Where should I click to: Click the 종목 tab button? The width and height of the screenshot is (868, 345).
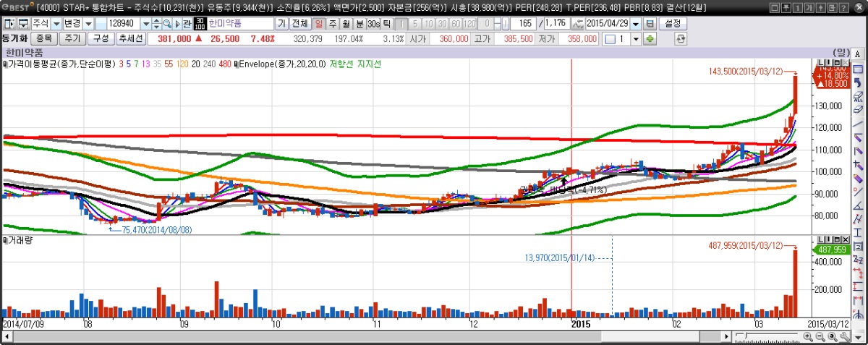[x=44, y=38]
